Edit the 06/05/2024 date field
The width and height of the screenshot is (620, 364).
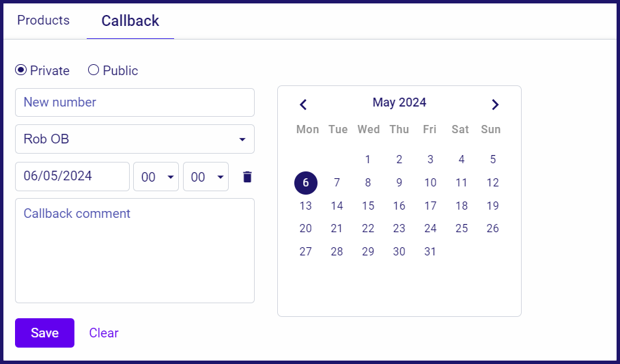pos(72,176)
